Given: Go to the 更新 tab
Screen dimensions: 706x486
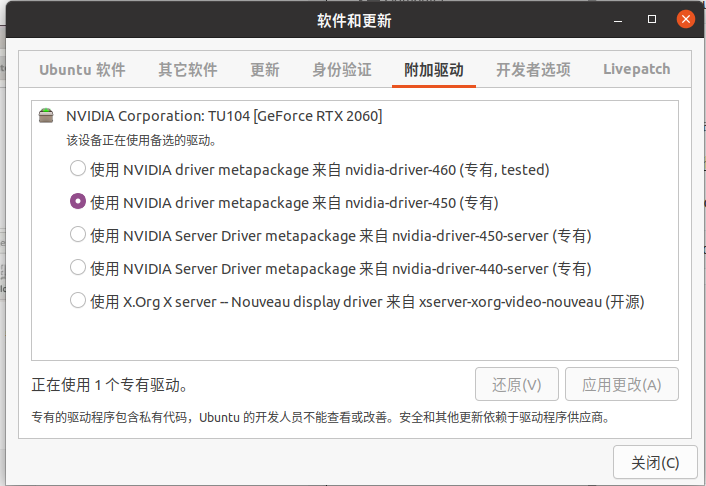Looking at the screenshot, I should 265,70.
